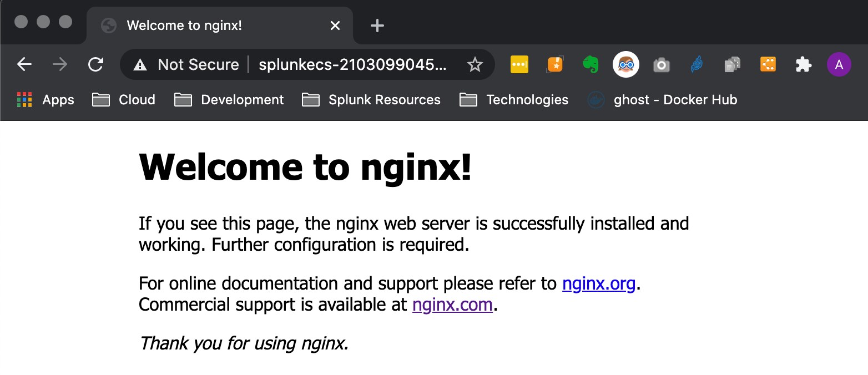Click the orange share nodes extension
Image resolution: width=868 pixels, height=375 pixels.
pos(768,65)
